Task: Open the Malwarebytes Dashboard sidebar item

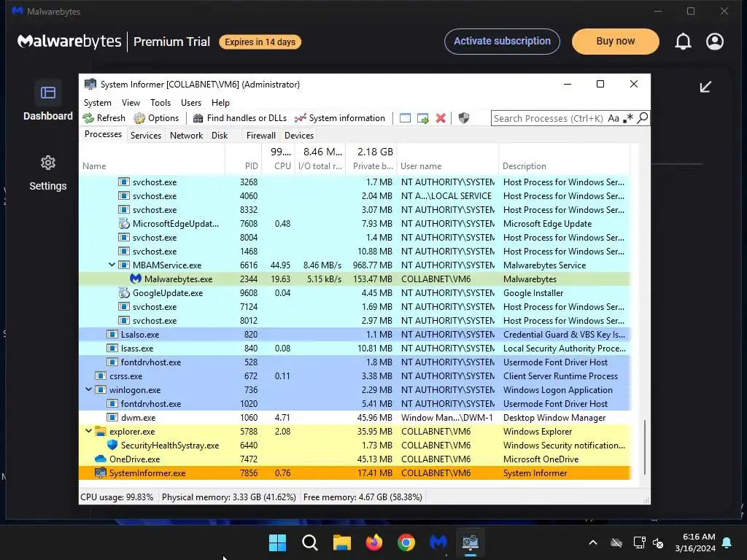Action: point(48,101)
